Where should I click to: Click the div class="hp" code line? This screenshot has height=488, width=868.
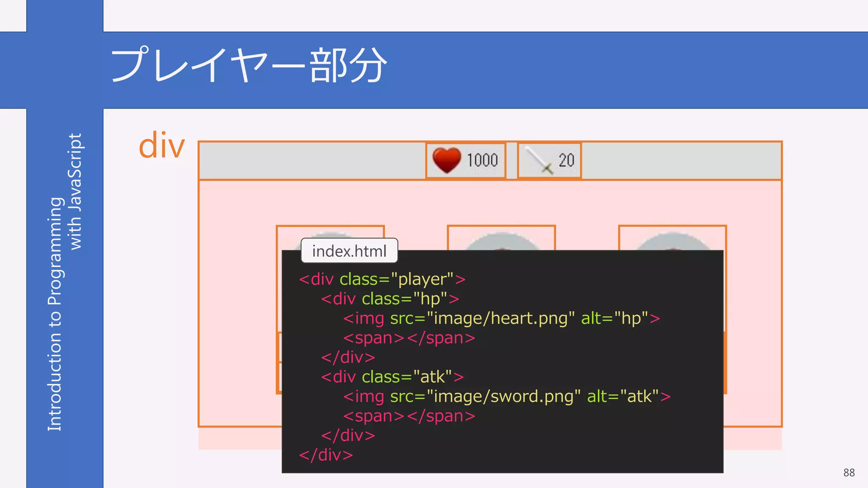[x=390, y=299]
